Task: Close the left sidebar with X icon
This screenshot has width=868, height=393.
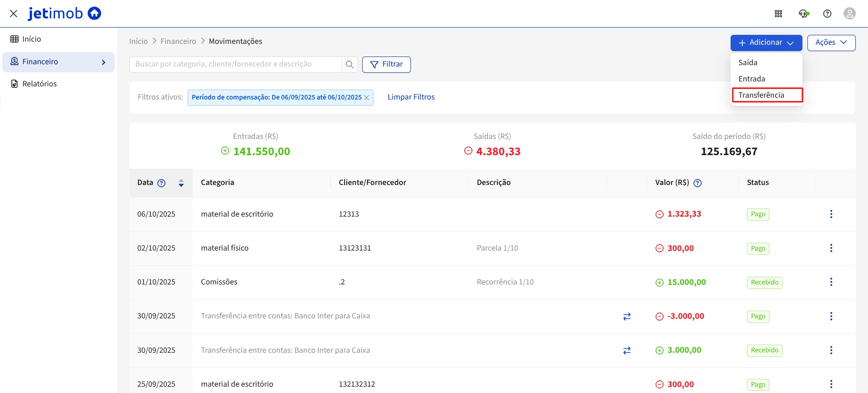Action: tap(14, 14)
